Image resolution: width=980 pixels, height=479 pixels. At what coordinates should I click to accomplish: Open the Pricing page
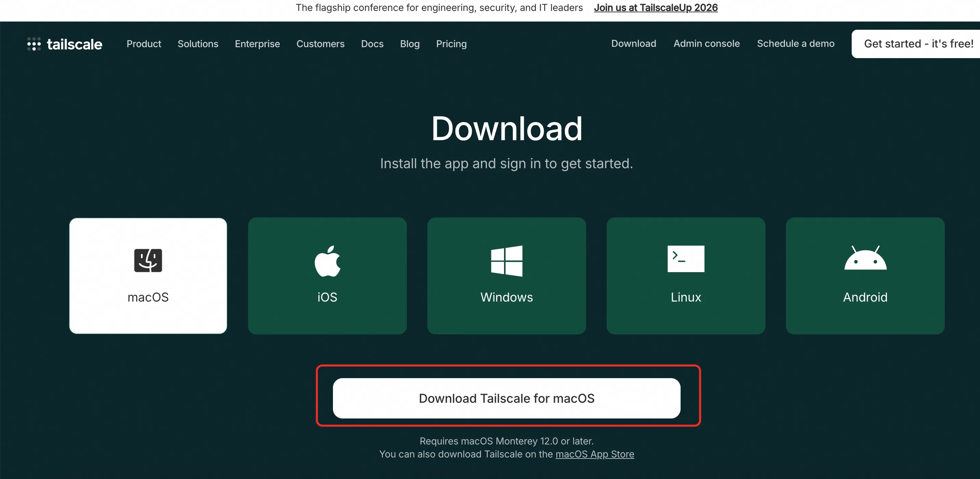pyautogui.click(x=451, y=44)
